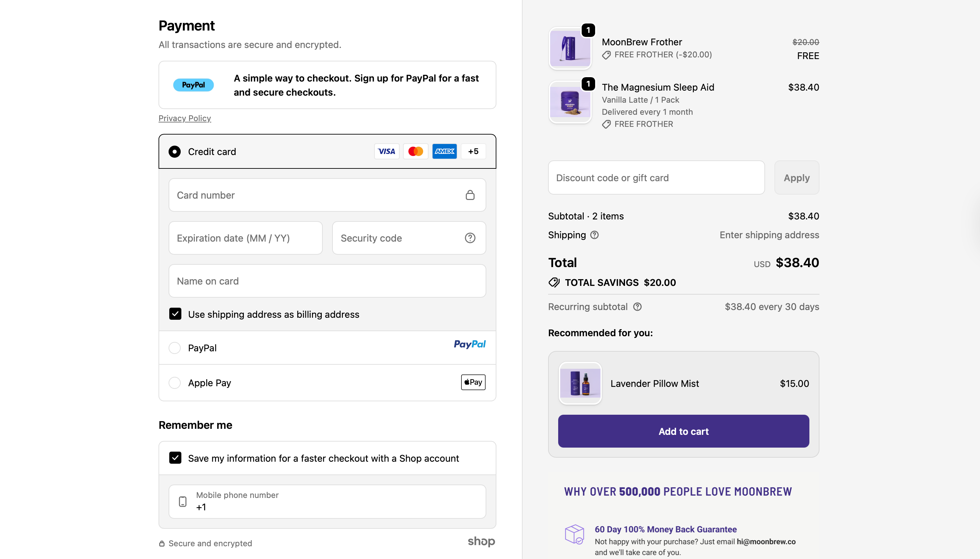The image size is (980, 559).
Task: Click the card number lock icon
Action: pyautogui.click(x=470, y=195)
